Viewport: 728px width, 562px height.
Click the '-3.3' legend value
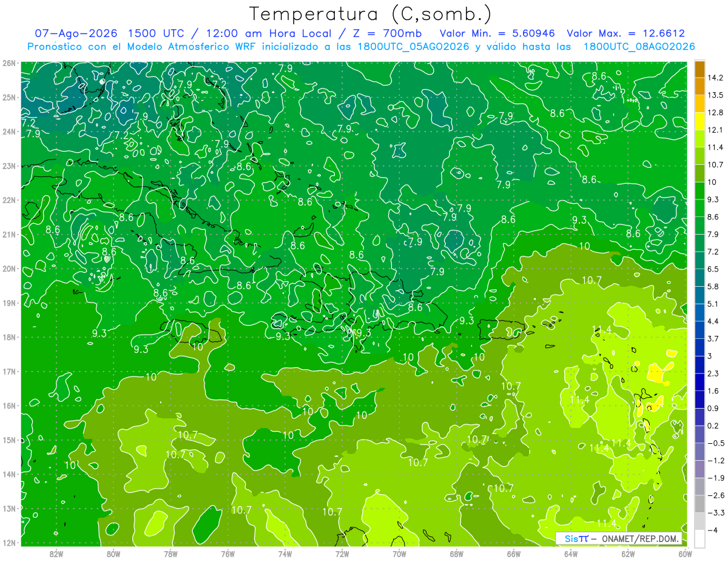click(x=715, y=513)
